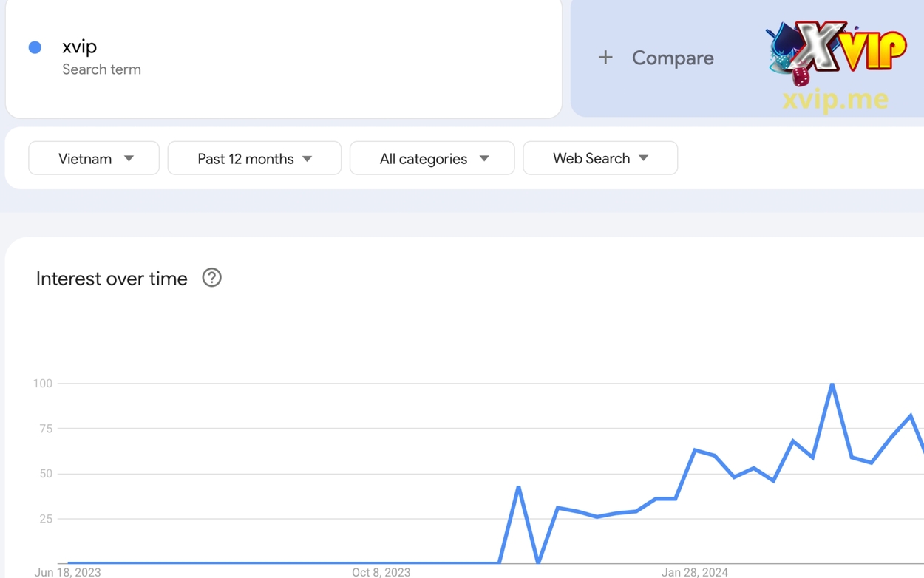Click the Jan 28, 2024 axis label
Image resolution: width=924 pixels, height=578 pixels.
pos(695,572)
